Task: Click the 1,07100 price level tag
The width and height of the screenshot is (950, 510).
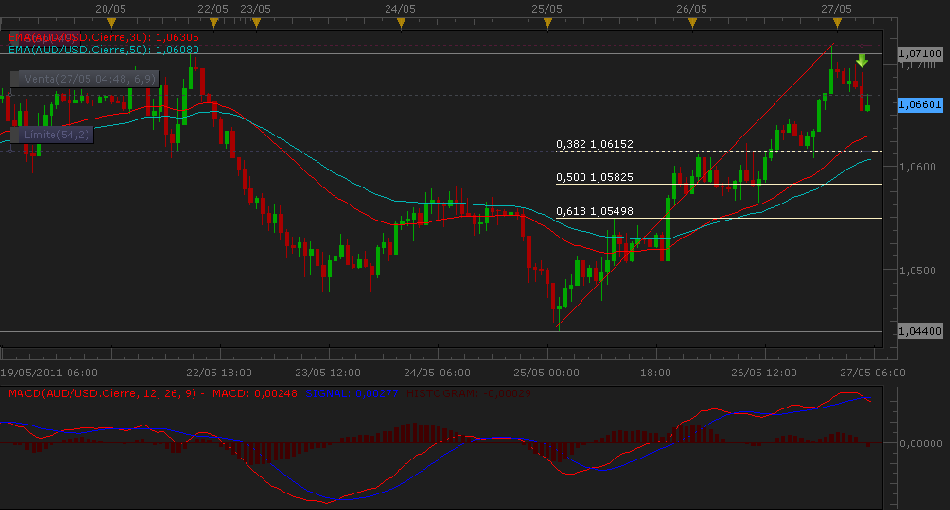Action: coord(919,52)
